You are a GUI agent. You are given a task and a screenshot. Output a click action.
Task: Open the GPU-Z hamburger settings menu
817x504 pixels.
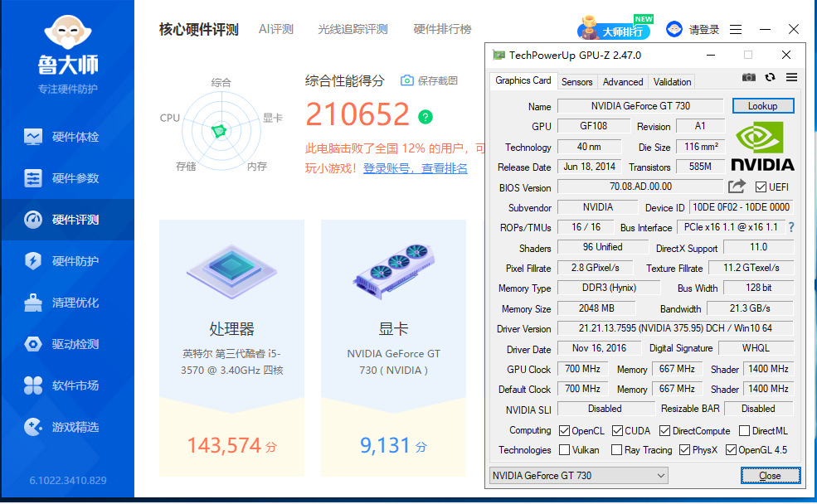(790, 77)
